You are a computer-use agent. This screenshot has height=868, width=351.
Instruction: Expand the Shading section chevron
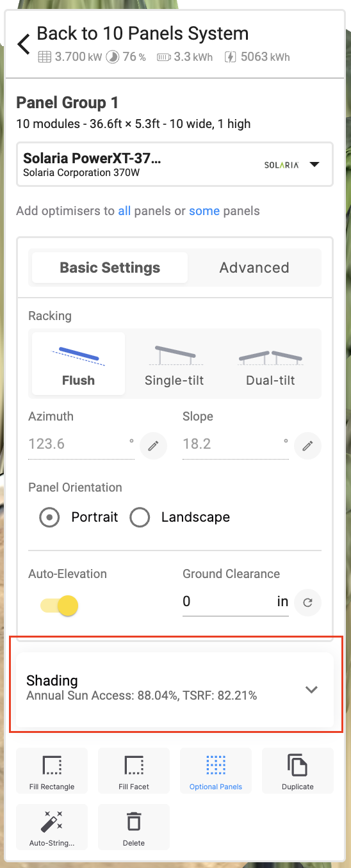click(311, 689)
